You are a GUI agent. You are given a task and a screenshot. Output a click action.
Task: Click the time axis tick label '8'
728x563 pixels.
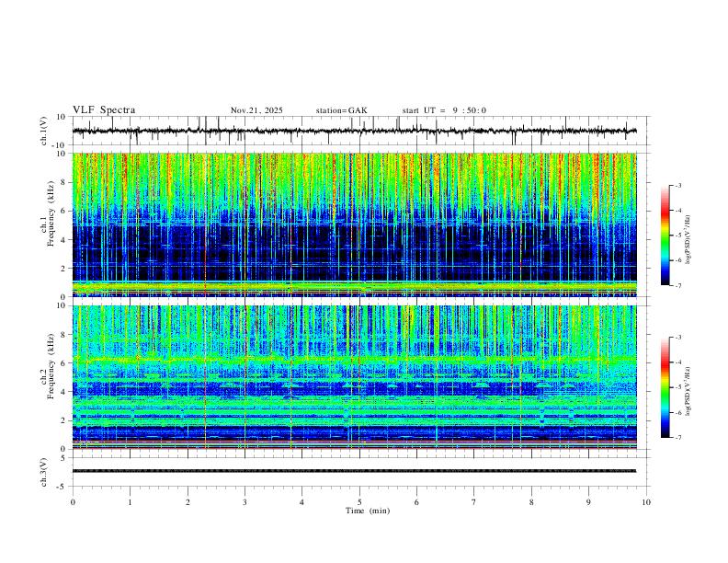[x=531, y=502]
